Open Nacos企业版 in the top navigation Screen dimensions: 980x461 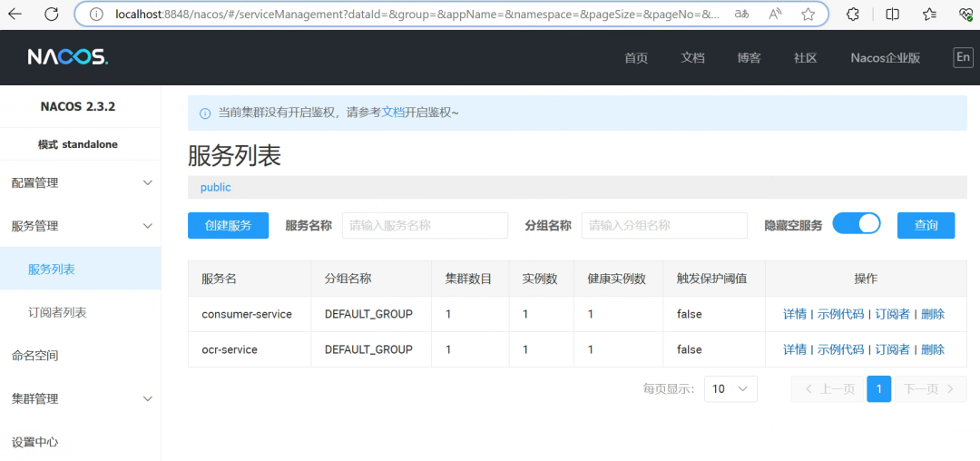tap(885, 58)
